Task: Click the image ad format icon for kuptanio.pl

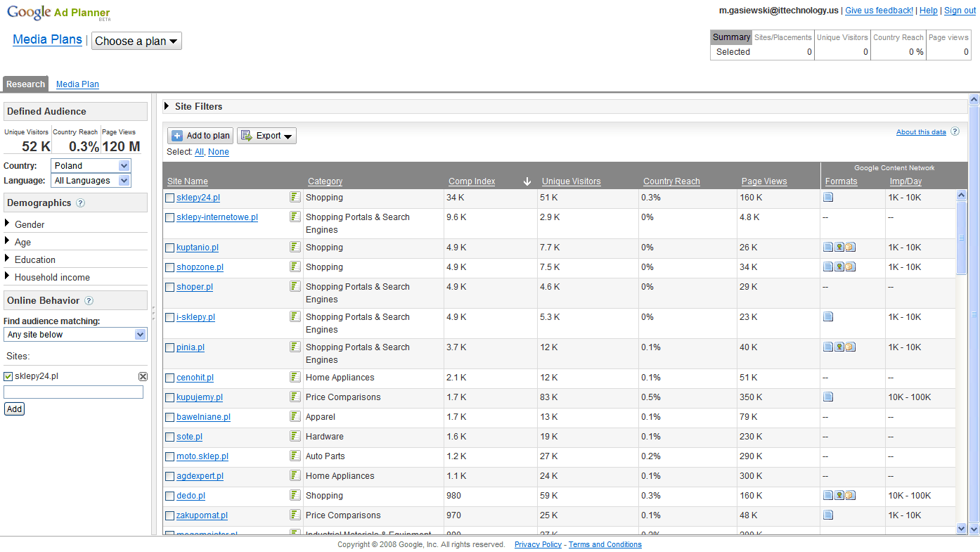Action: (839, 248)
